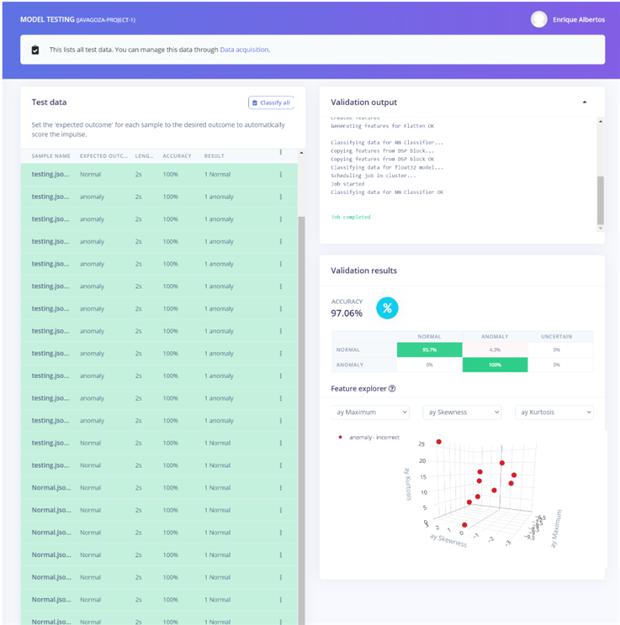Click the user avatar next to Enrique Albertos
Image resolution: width=620 pixels, height=625 pixels.
pos(539,20)
